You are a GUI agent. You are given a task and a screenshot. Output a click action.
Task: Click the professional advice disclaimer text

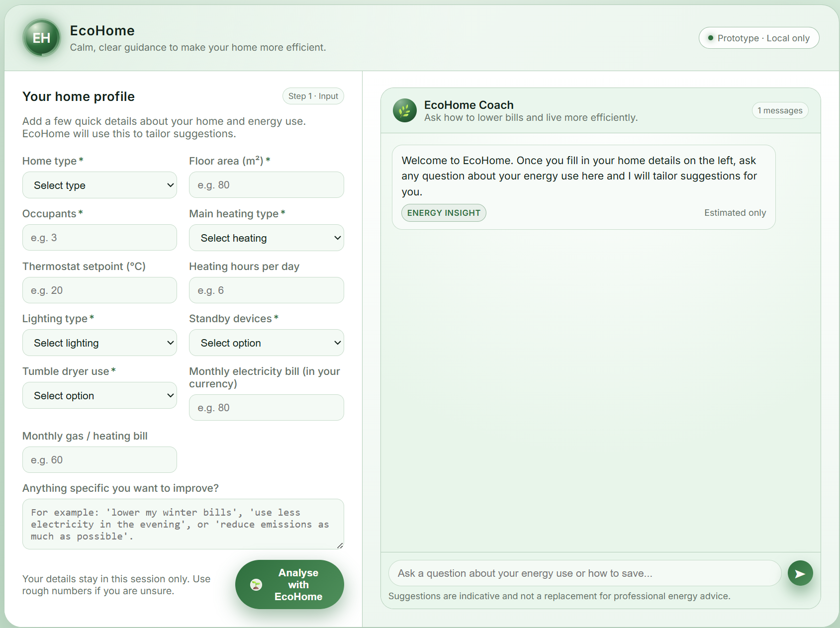coord(559,596)
